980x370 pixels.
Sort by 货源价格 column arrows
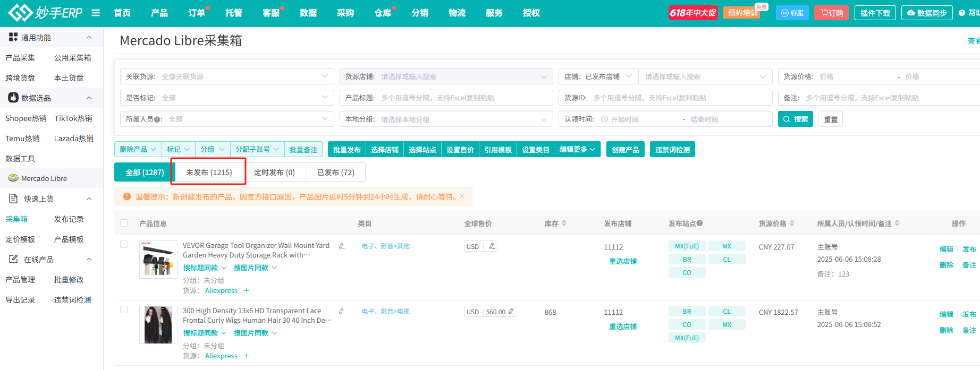coord(792,223)
